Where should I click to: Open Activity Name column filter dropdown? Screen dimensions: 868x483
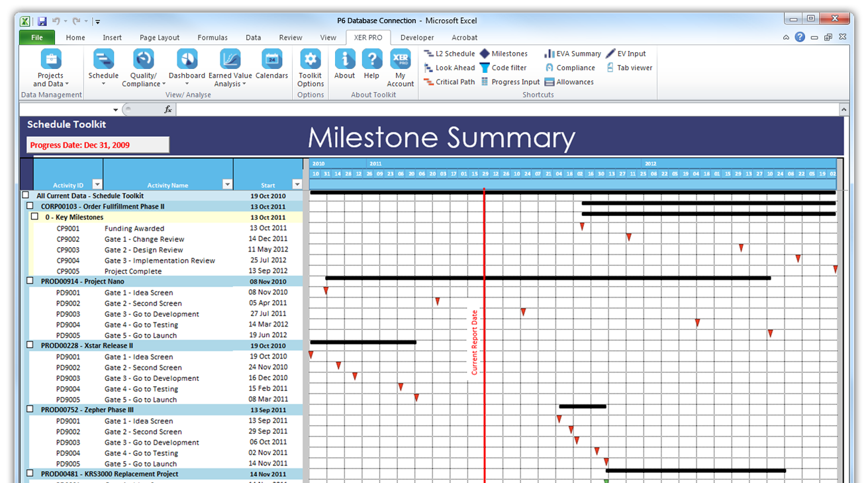[x=227, y=185]
